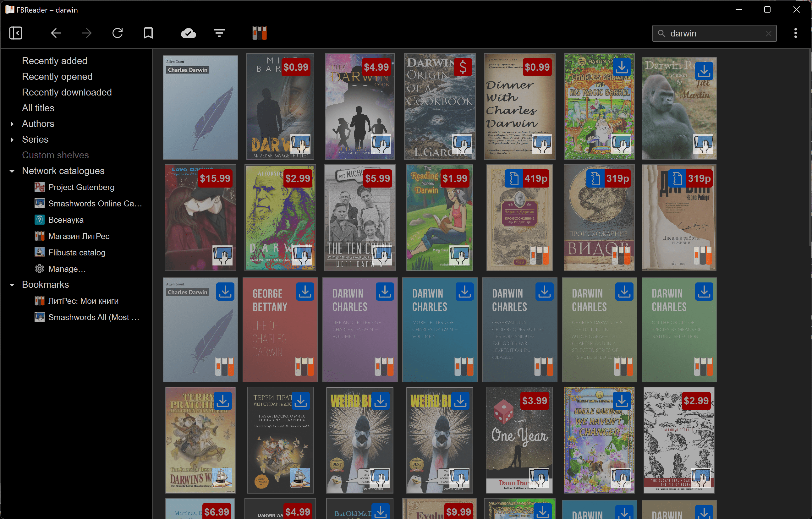This screenshot has width=812, height=519.
Task: Open the bookmark icon in toolbar
Action: coord(148,33)
